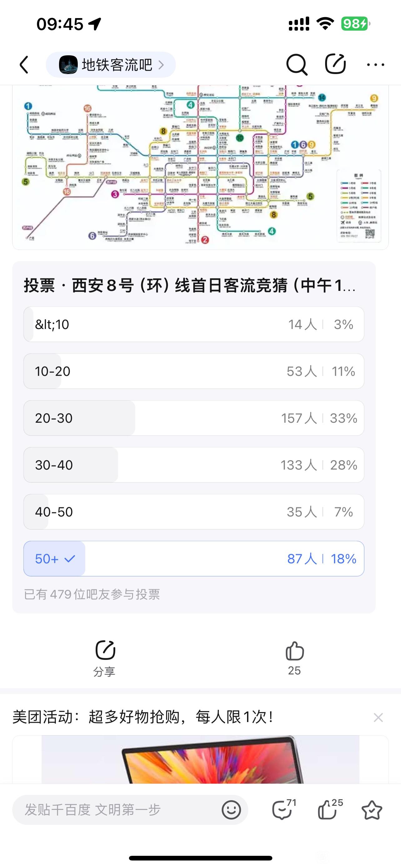Image resolution: width=401 pixels, height=868 pixels.
Task: Open the truncated poll title 西安8号线首日客流竞猜
Action: [190, 285]
